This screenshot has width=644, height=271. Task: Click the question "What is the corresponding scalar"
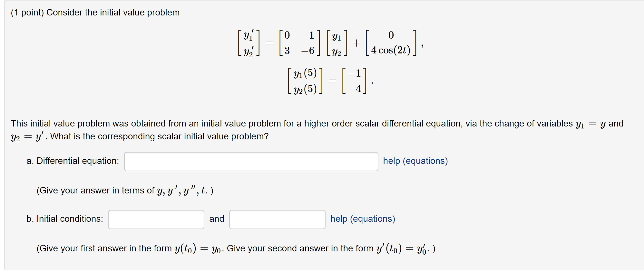coord(159,136)
